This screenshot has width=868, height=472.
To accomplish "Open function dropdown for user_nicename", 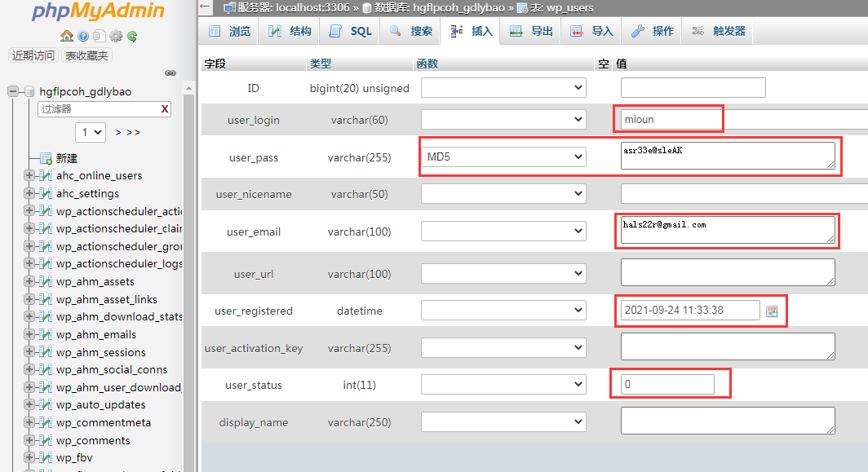I will click(503, 194).
